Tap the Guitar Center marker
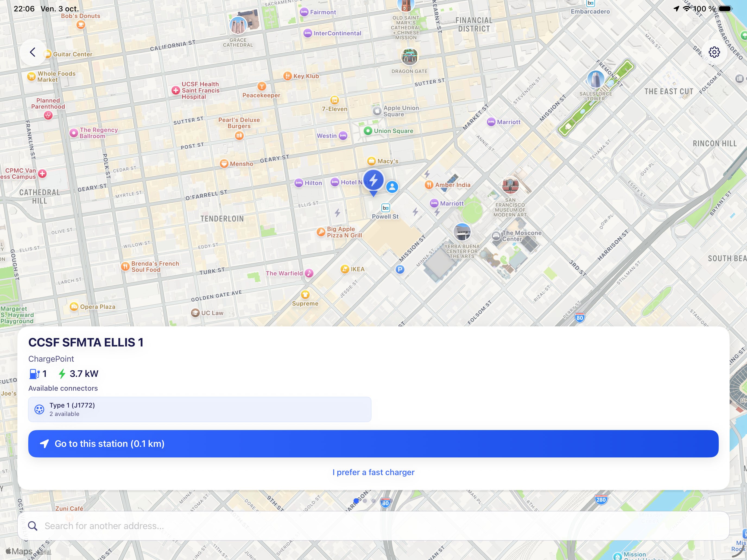Viewport: 747px width, 560px height. pos(48,54)
